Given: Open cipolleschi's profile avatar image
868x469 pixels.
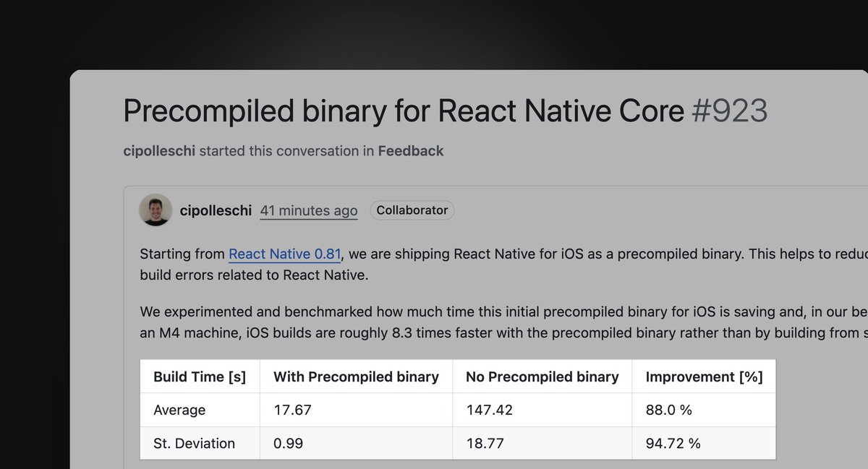Looking at the screenshot, I should click(156, 210).
